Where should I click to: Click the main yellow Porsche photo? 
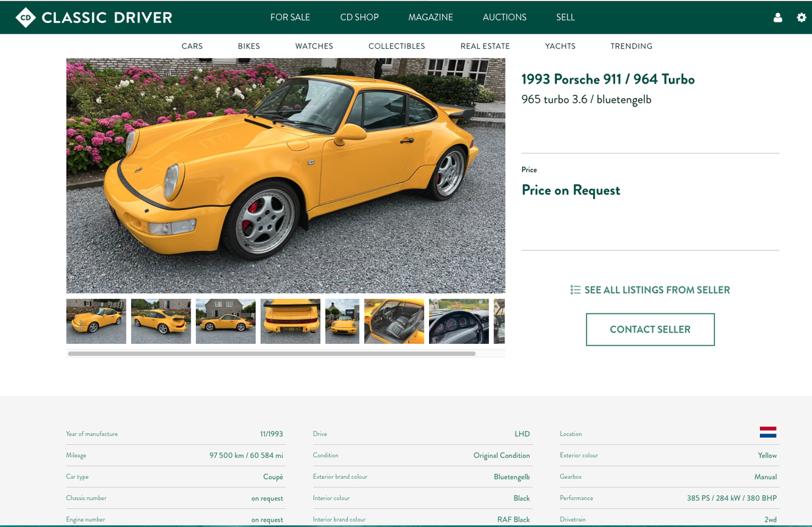285,175
